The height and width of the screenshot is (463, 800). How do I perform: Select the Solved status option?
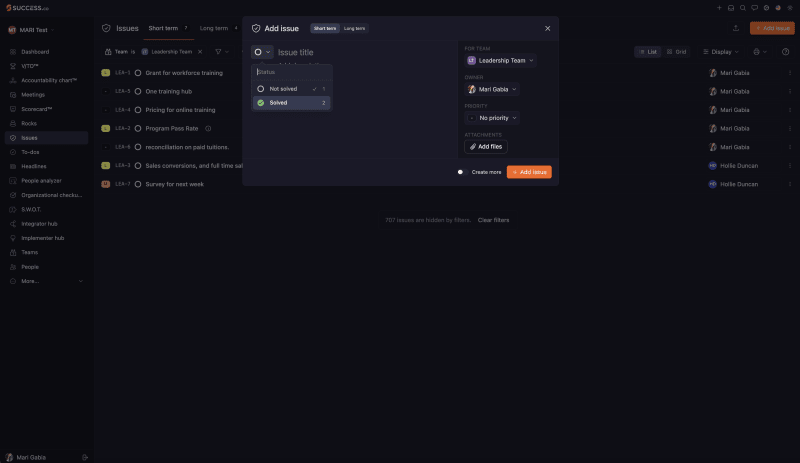coord(291,103)
